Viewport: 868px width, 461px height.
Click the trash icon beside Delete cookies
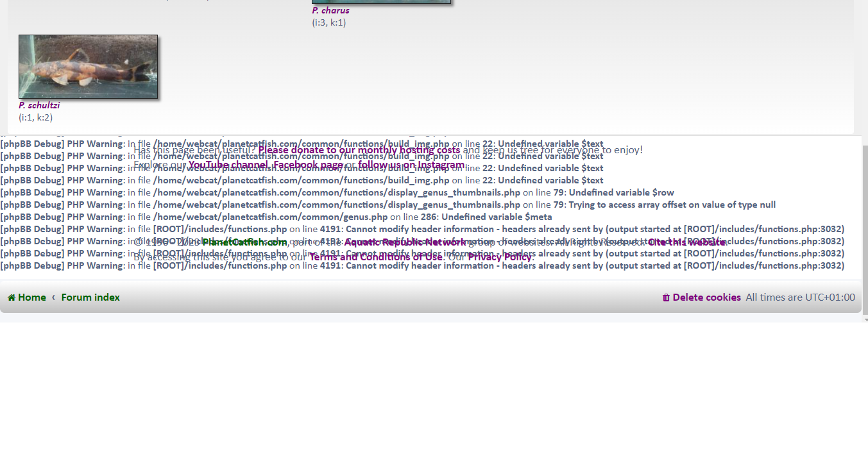pos(666,298)
